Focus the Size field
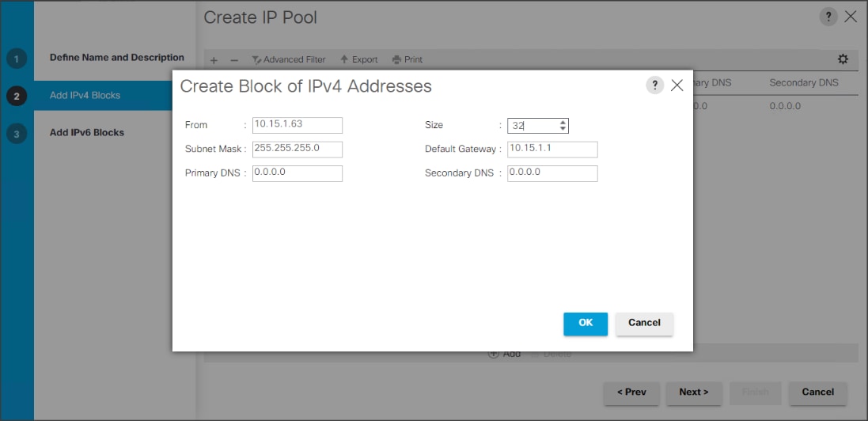This screenshot has width=868, height=421. point(538,126)
